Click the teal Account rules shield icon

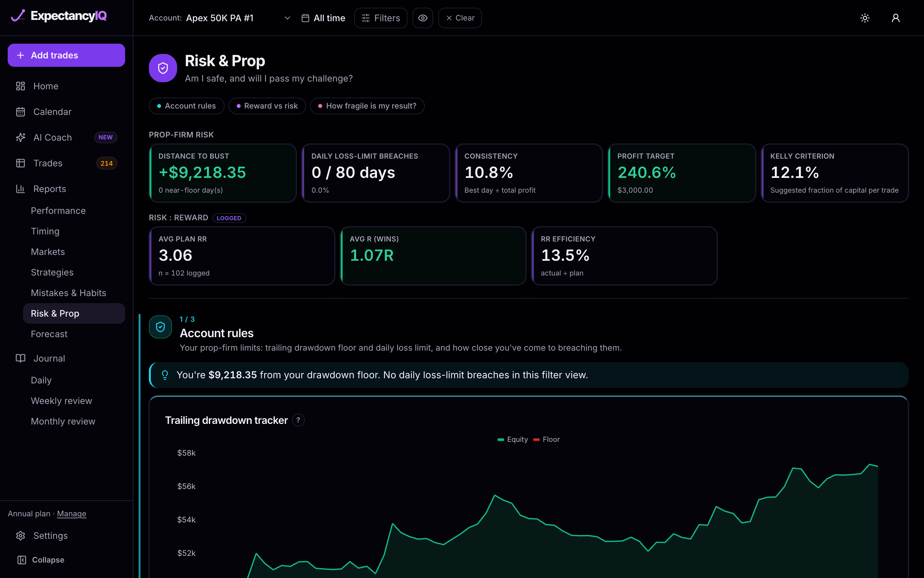[160, 327]
